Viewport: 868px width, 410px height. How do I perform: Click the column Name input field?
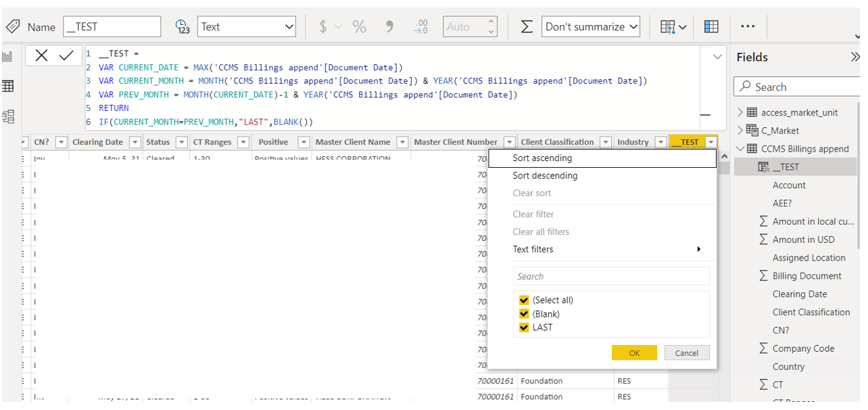112,26
